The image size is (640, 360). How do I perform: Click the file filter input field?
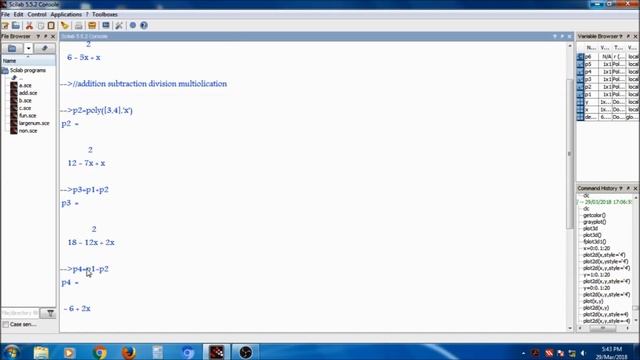[20, 313]
